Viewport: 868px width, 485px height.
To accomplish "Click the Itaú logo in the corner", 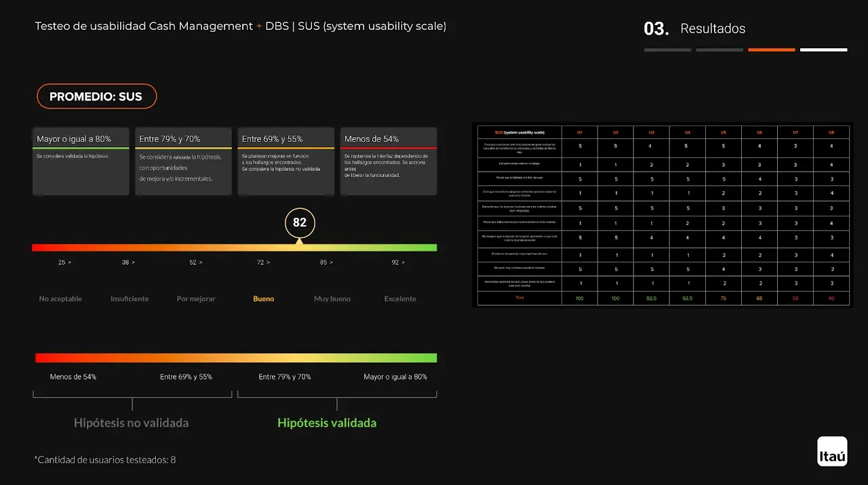I will coord(832,451).
